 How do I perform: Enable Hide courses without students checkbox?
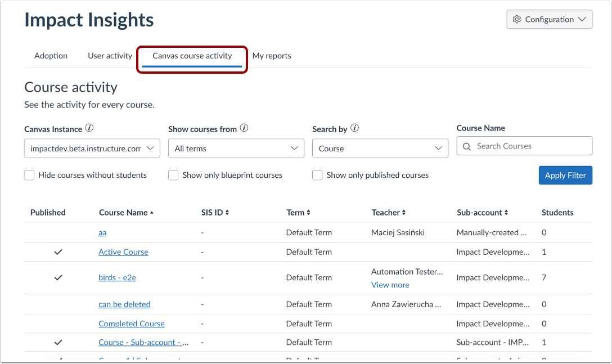[29, 176]
